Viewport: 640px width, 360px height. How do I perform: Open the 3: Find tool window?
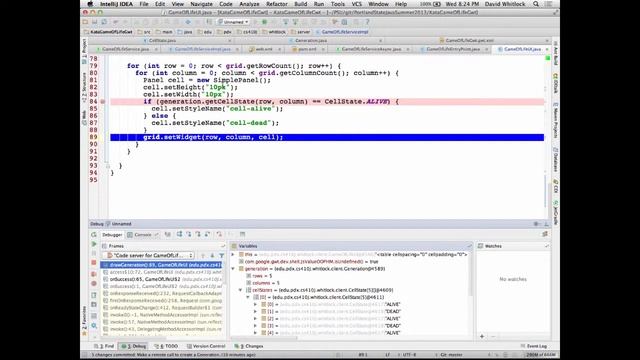point(105,346)
